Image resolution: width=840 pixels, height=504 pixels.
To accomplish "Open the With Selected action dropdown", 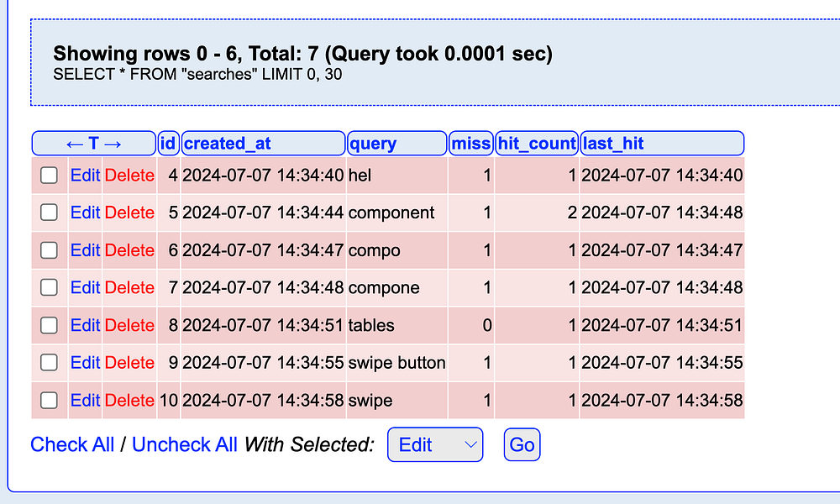I will pyautogui.click(x=435, y=444).
